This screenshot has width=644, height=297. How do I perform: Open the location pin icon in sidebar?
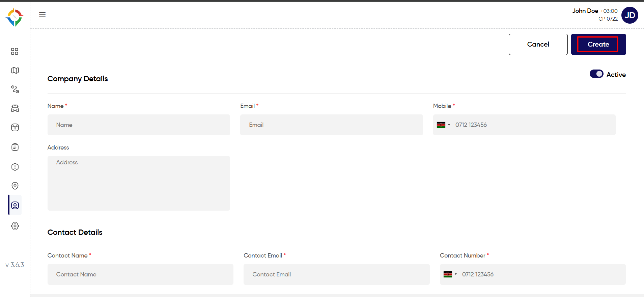tap(15, 186)
